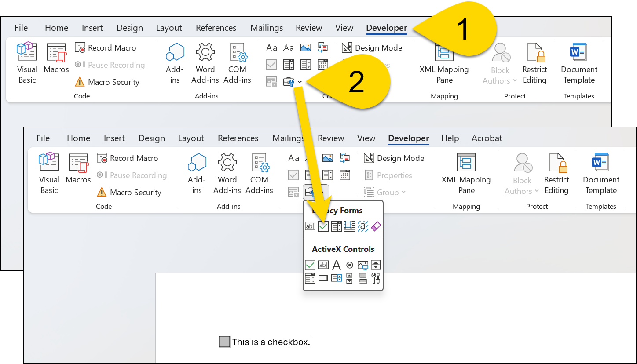Open Restrict Editing settings
The height and width of the screenshot is (364, 637).
(x=557, y=175)
